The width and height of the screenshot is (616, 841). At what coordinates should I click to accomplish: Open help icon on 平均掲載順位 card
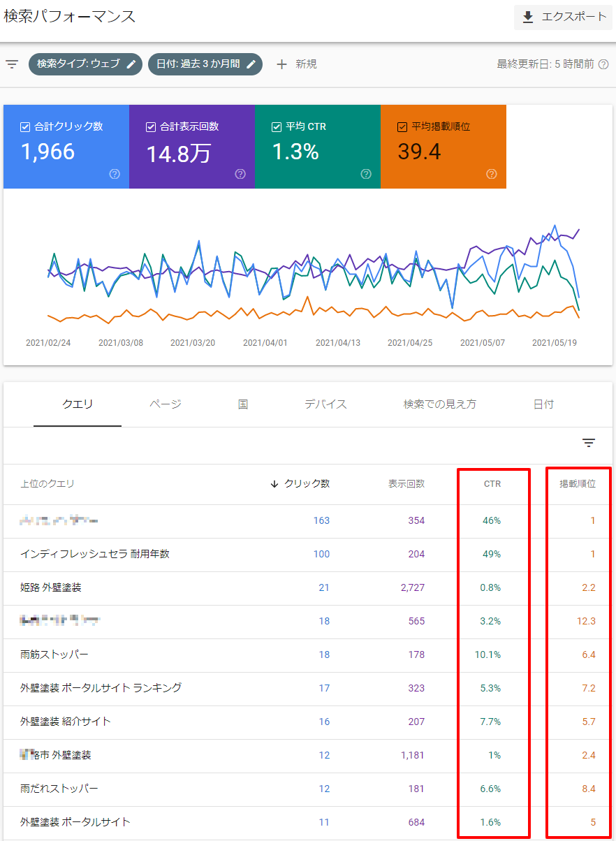click(492, 174)
